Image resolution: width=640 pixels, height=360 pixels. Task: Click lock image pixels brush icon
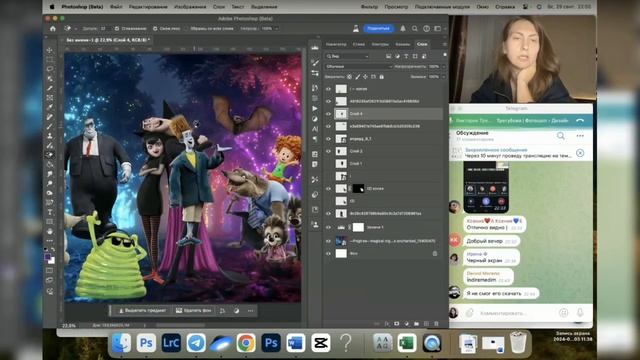358,77
